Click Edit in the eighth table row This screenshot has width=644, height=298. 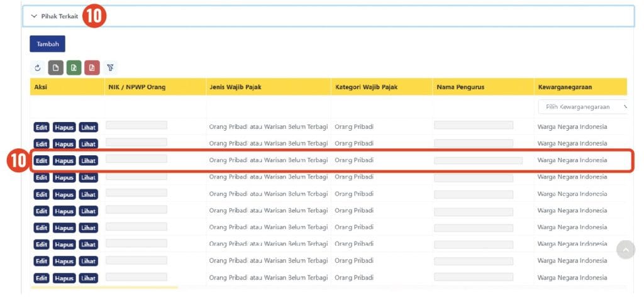pyautogui.click(x=42, y=244)
